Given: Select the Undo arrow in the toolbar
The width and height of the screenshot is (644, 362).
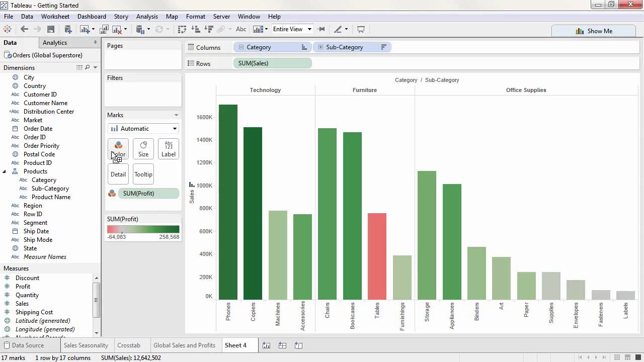Looking at the screenshot, I should (x=24, y=29).
